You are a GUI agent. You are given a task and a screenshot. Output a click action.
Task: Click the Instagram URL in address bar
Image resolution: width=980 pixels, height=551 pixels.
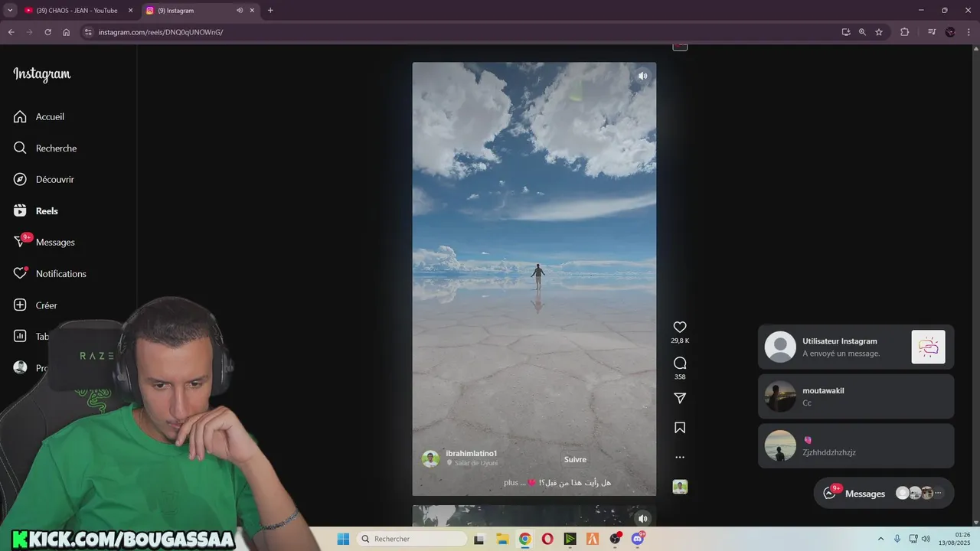[161, 32]
